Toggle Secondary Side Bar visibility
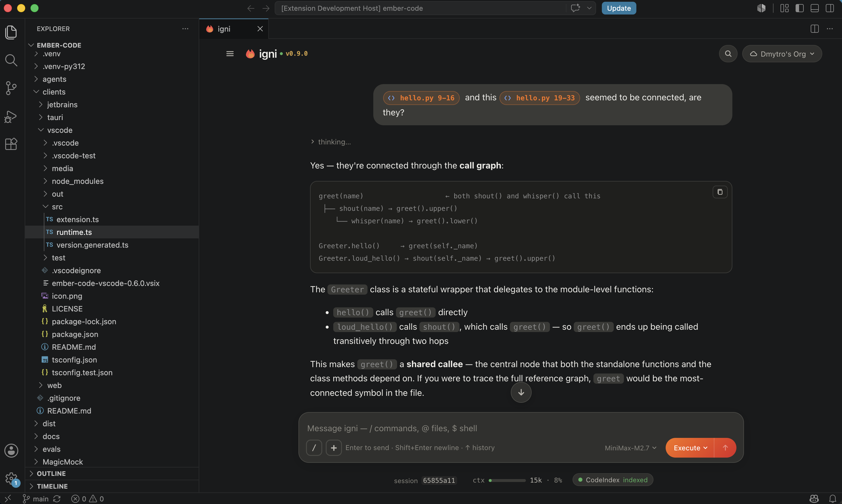Image resolution: width=842 pixels, height=504 pixels. (x=830, y=8)
